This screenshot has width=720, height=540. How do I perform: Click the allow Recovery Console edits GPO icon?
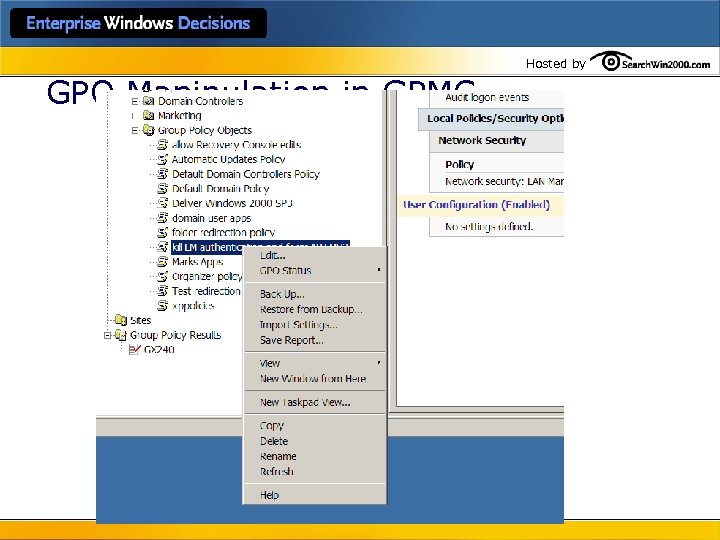point(163,145)
